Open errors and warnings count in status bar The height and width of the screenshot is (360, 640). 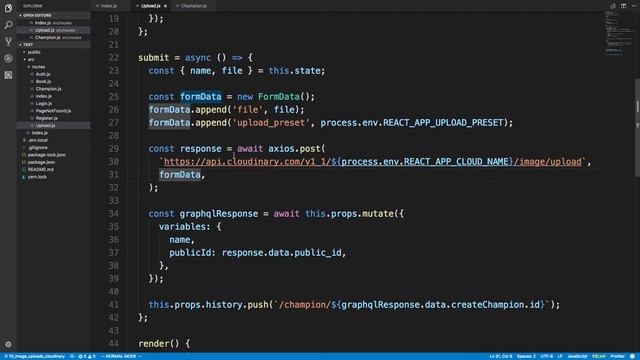[x=87, y=356]
